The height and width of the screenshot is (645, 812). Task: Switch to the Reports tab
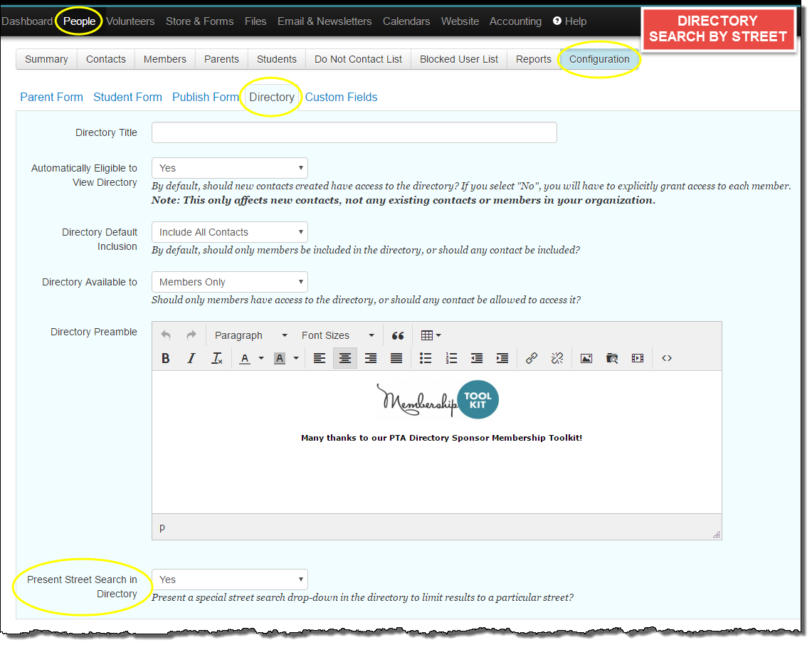click(534, 59)
